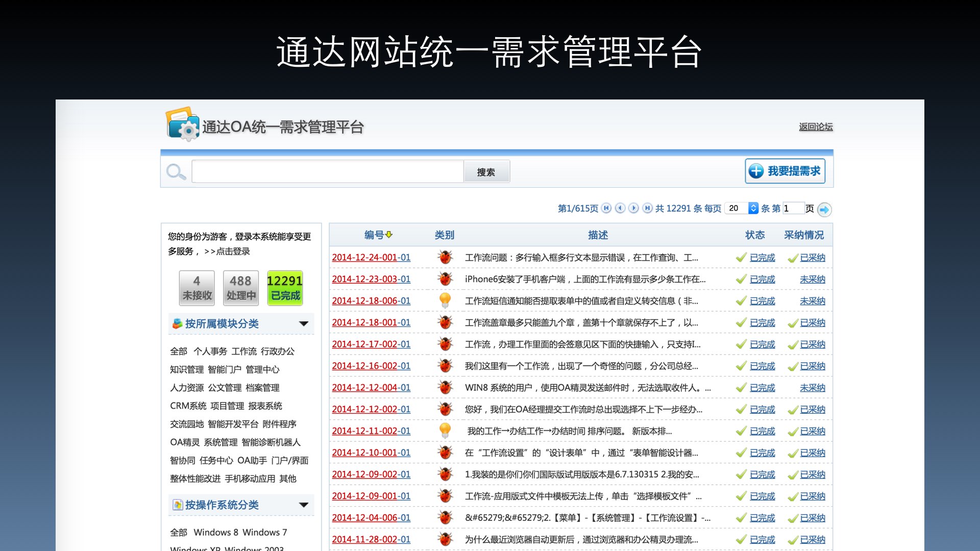
Task: Click the 状态 column header
Action: coord(755,235)
